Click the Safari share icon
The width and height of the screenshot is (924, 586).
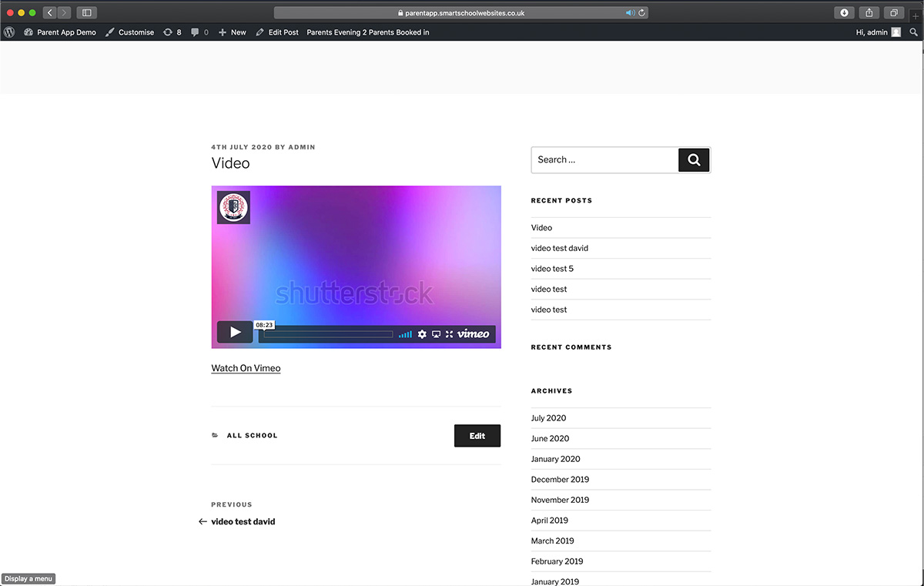point(869,13)
